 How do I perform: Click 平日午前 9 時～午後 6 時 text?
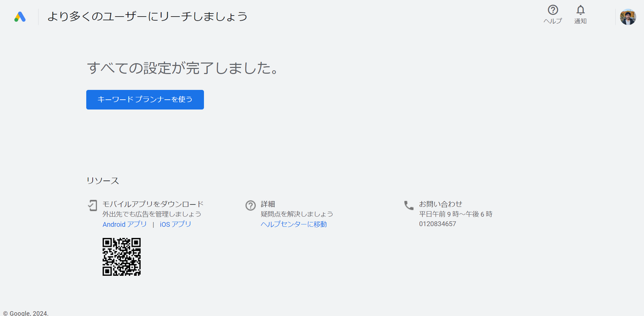pyautogui.click(x=456, y=214)
